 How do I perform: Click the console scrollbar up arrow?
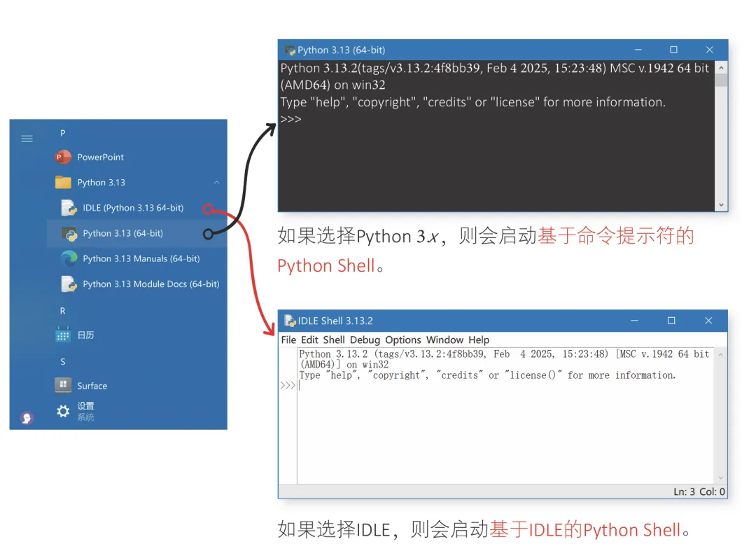point(721,67)
